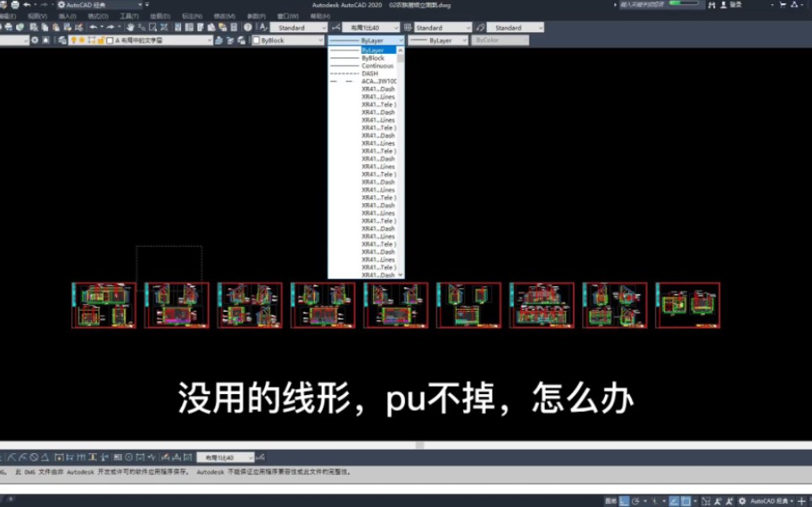Click the Undo arrow icon
Screen dimensions: 812x507
(94, 26)
